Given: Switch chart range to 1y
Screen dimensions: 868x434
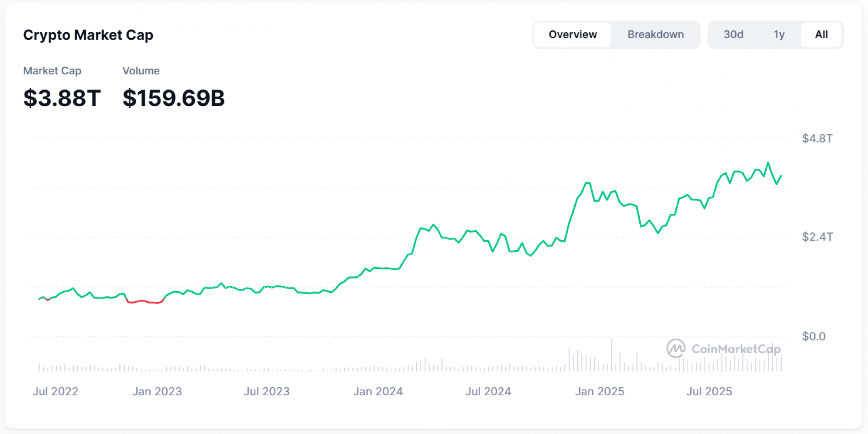Looking at the screenshot, I should pyautogui.click(x=779, y=35).
